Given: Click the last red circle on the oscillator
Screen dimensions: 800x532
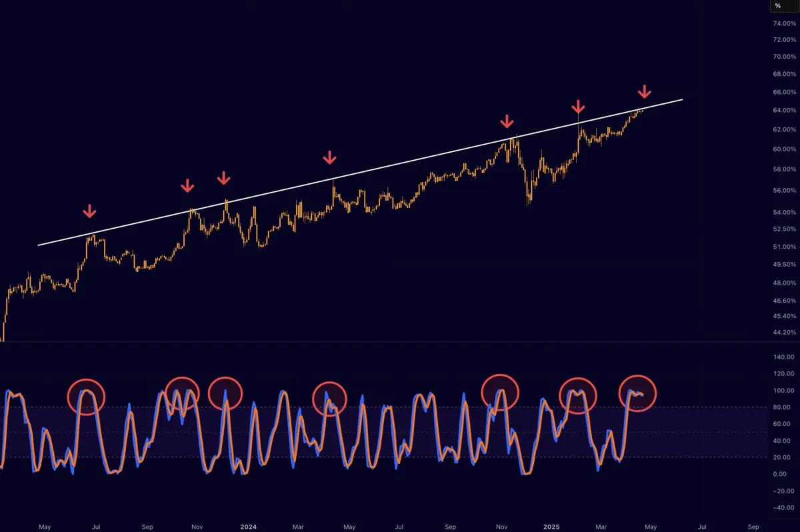Looking at the screenshot, I should (x=638, y=393).
